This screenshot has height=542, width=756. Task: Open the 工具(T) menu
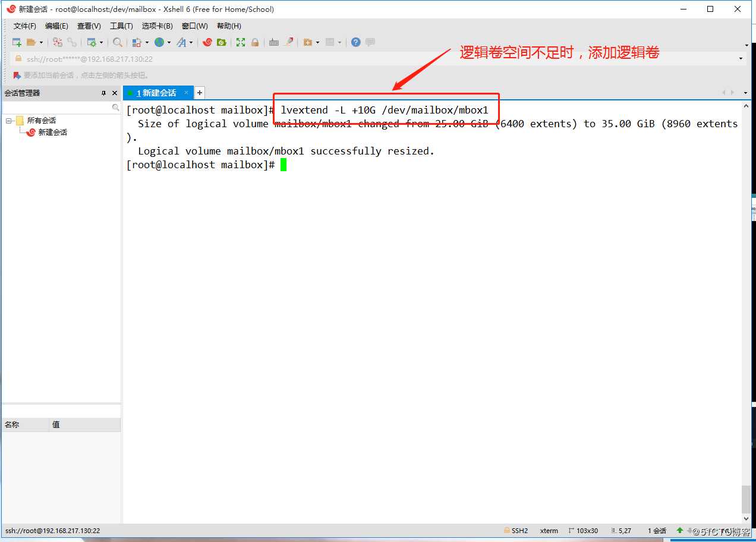click(121, 26)
